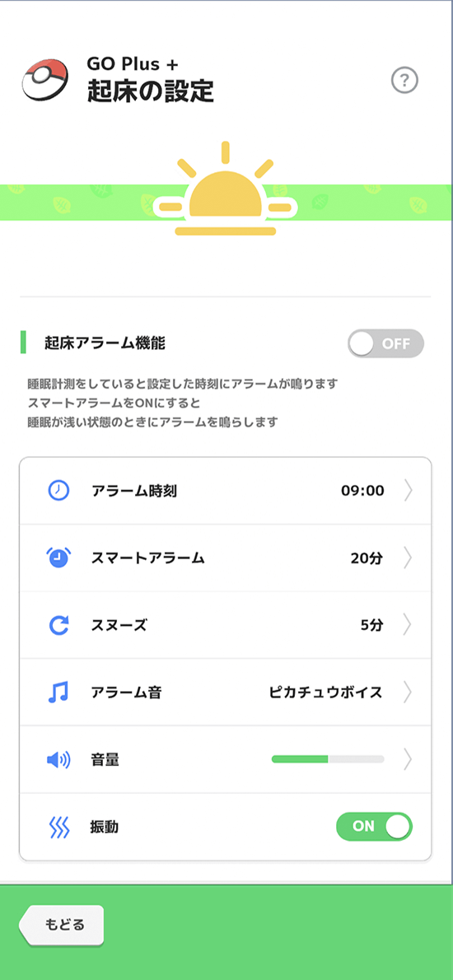Click the blue clock icon beside アラーム時刻

(58, 491)
